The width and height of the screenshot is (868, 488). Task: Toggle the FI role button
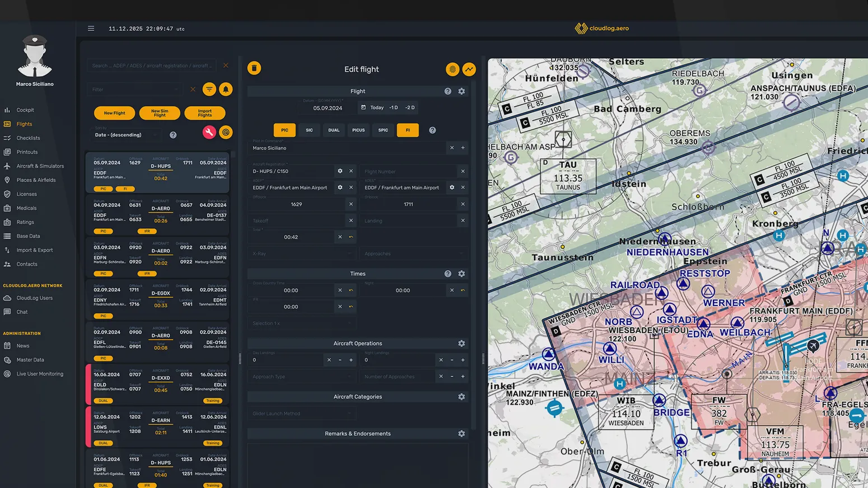(408, 130)
